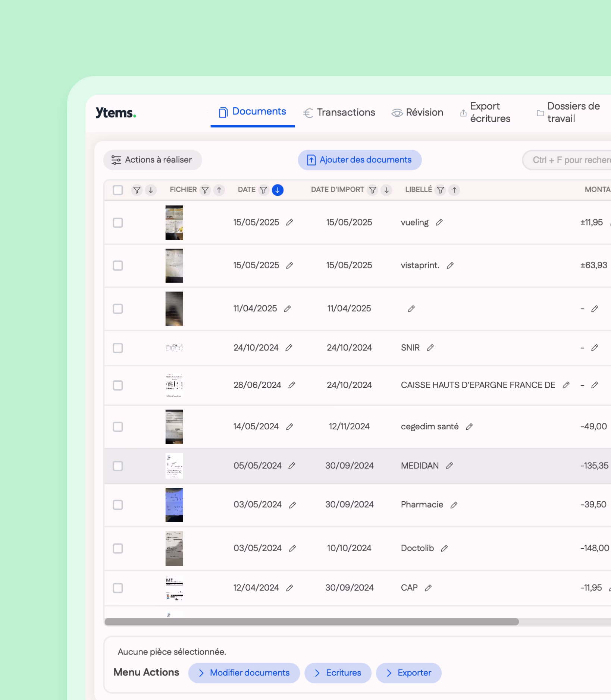Edit the Pharmacie label pencil icon
Image resolution: width=611 pixels, height=700 pixels.
click(x=454, y=505)
